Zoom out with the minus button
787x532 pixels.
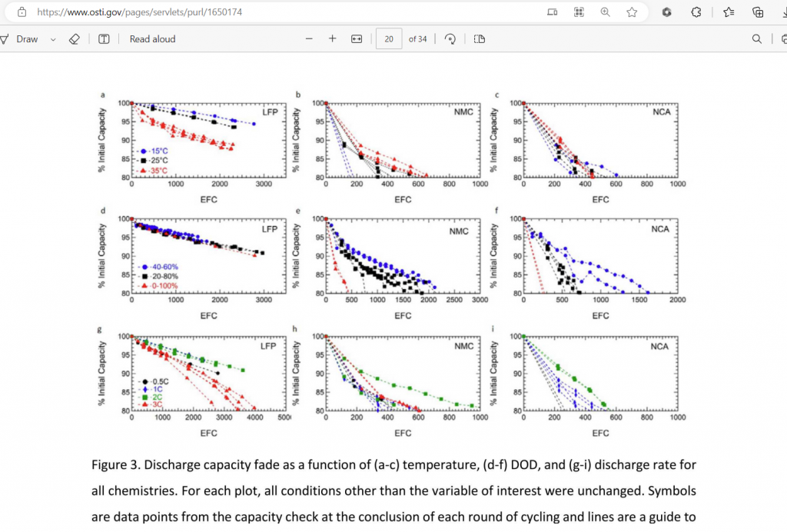[309, 38]
